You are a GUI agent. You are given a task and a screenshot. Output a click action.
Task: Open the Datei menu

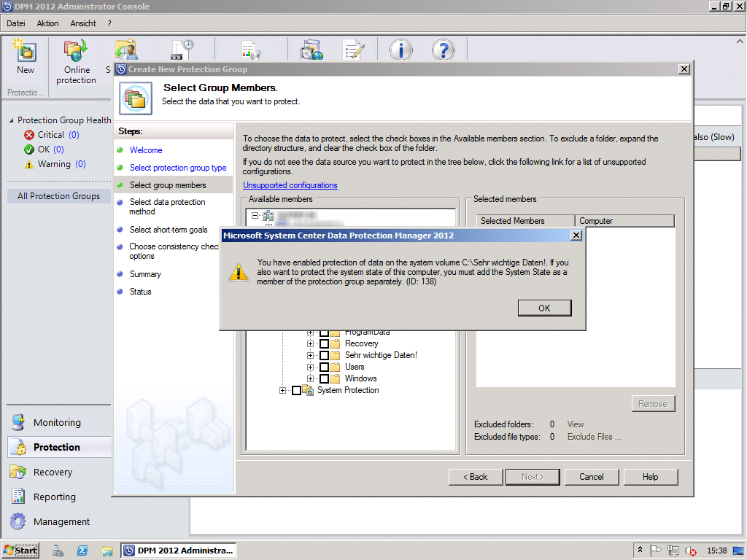(16, 23)
